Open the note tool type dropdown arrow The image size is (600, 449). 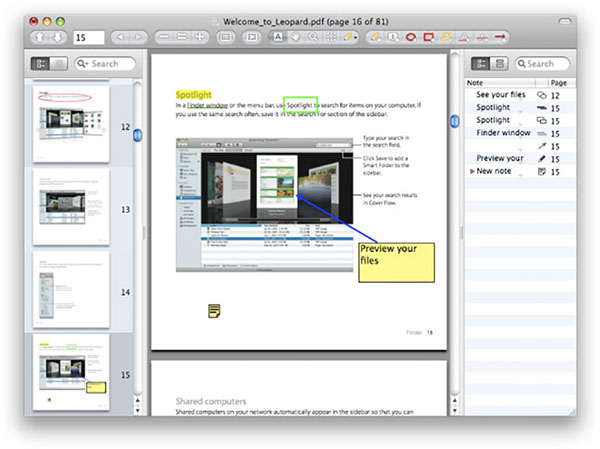356,38
